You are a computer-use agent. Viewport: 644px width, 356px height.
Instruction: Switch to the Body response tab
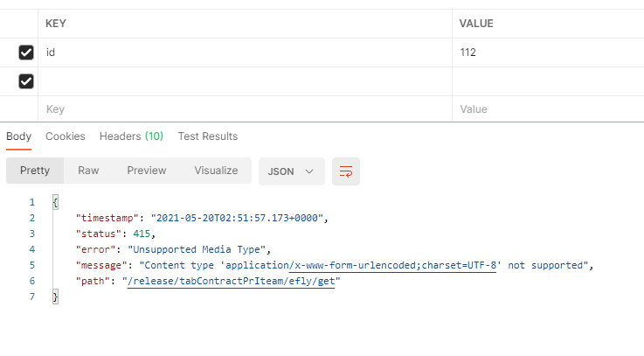pyautogui.click(x=18, y=136)
